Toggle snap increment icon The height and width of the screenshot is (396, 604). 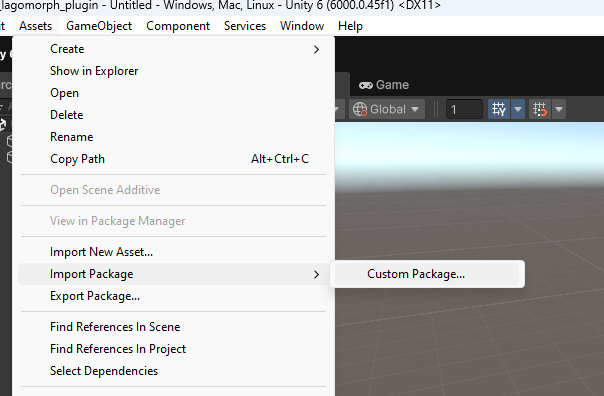tap(540, 109)
